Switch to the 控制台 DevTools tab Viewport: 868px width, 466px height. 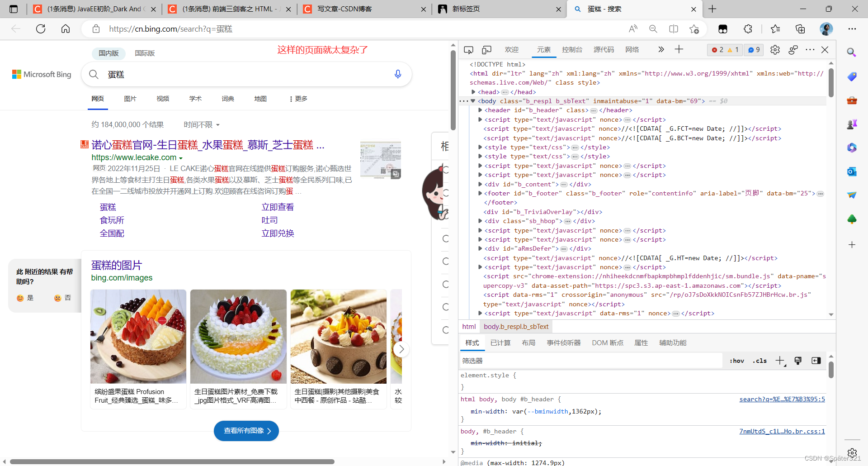[x=572, y=50]
